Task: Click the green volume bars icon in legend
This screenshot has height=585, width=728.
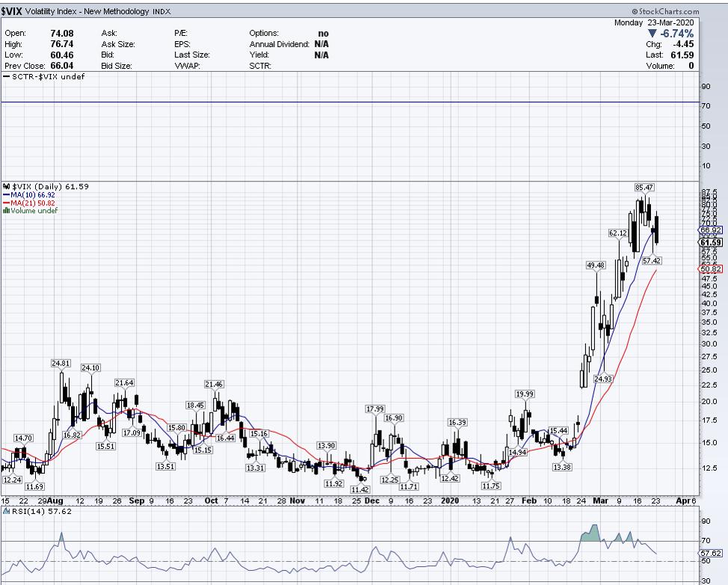Action: pyautogui.click(x=6, y=211)
